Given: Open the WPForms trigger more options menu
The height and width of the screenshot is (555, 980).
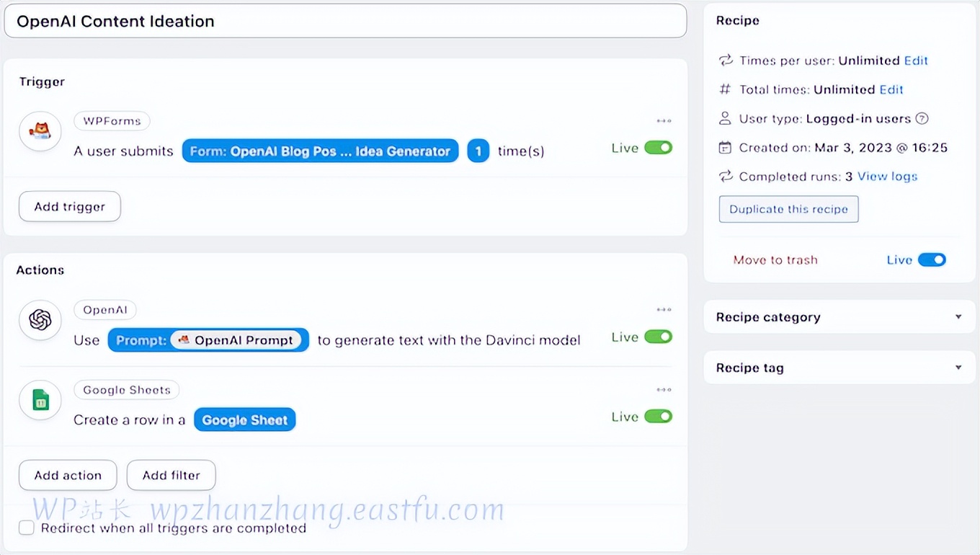Looking at the screenshot, I should pos(664,121).
